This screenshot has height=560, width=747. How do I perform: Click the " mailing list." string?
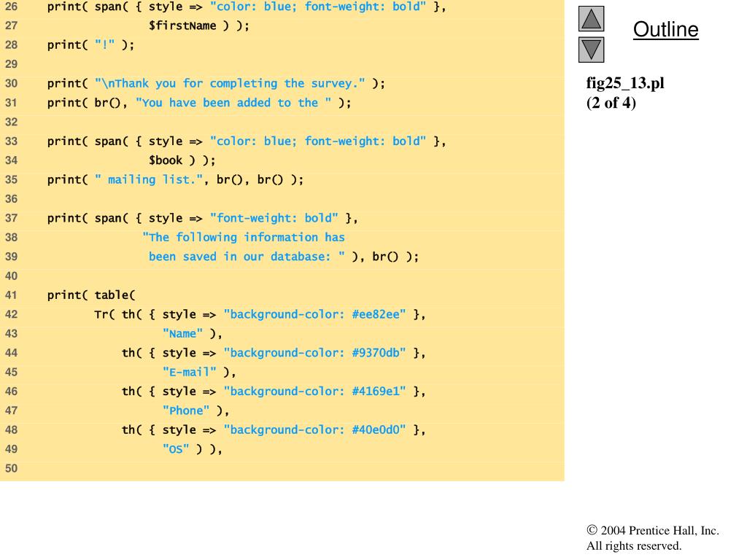[x=149, y=179]
